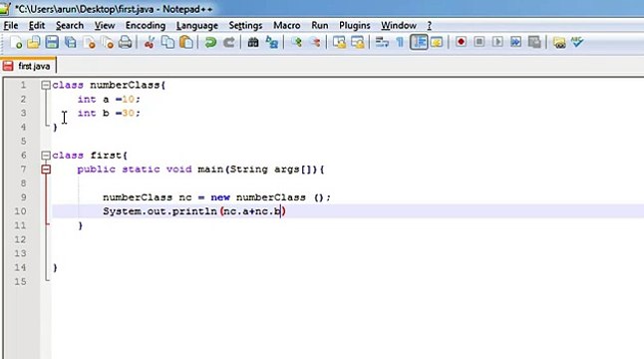Screen dimensions: 644x359
Task: Click 'numberClass nc = new numberClass ();' line
Action: pyautogui.click(x=216, y=197)
